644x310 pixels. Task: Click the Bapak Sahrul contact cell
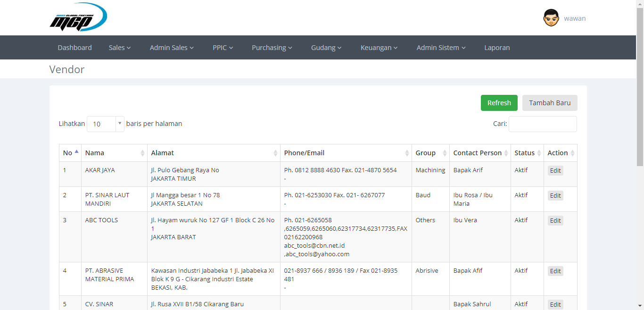(480, 303)
